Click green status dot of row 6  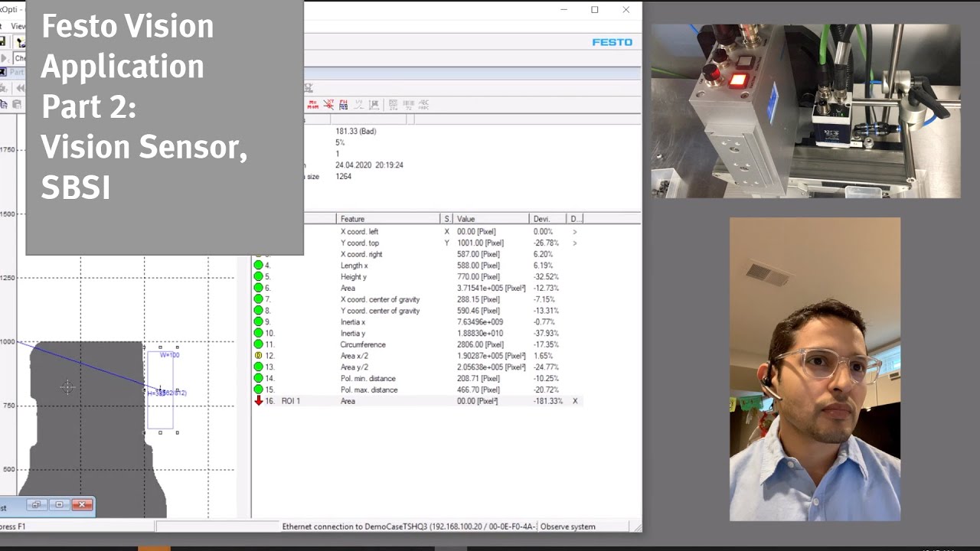click(x=259, y=288)
